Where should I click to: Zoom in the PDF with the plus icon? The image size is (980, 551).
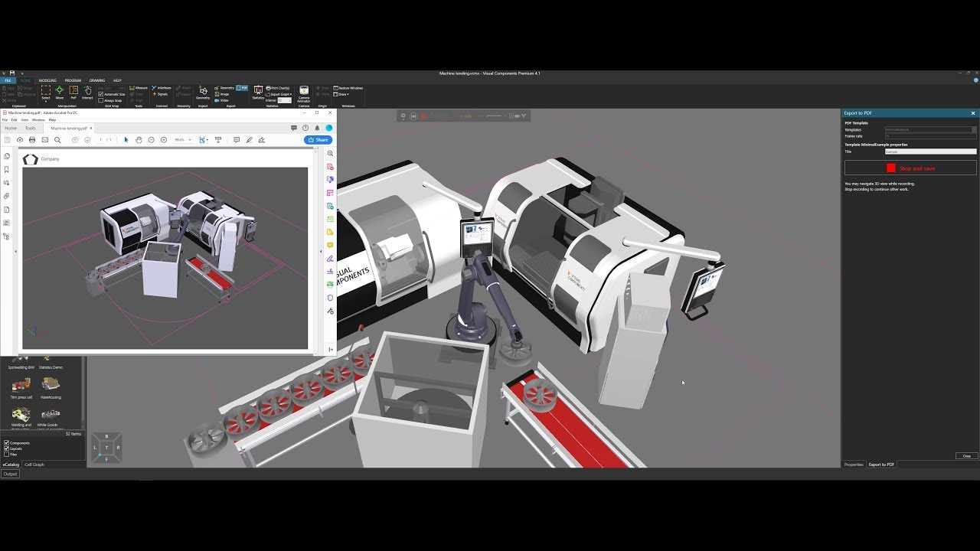point(164,140)
